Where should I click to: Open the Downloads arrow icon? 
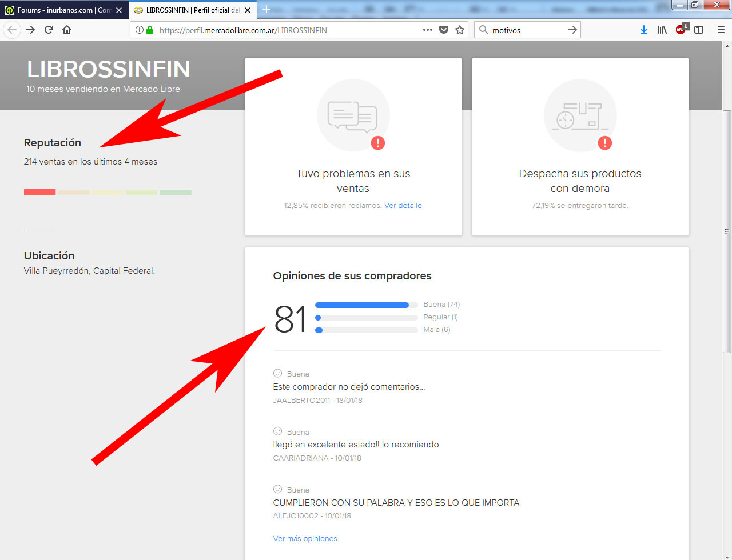click(x=643, y=30)
